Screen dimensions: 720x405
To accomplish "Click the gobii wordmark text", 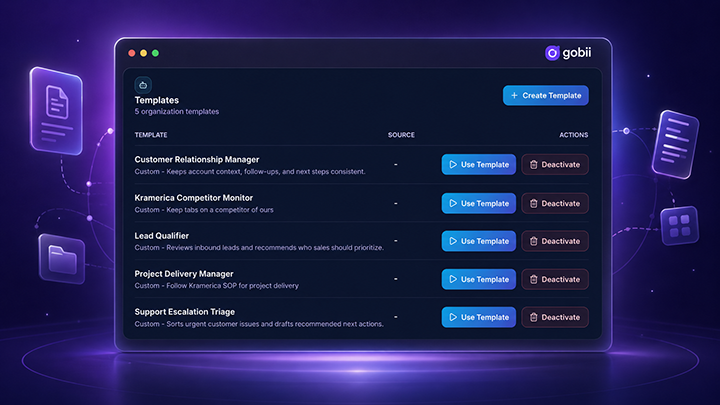I will [x=577, y=53].
